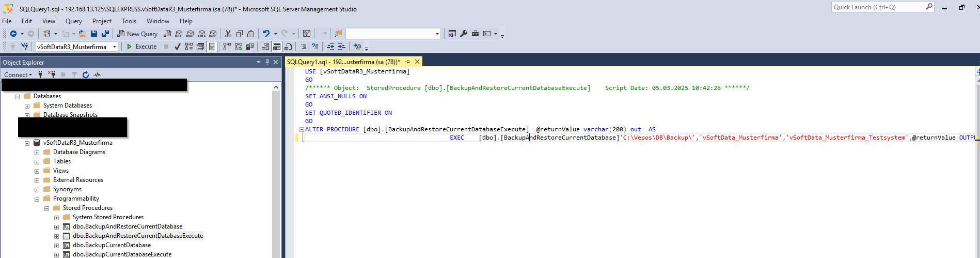The height and width of the screenshot is (258, 980).
Task: Click the Comment Out Selected Lines icon
Action: point(304,47)
